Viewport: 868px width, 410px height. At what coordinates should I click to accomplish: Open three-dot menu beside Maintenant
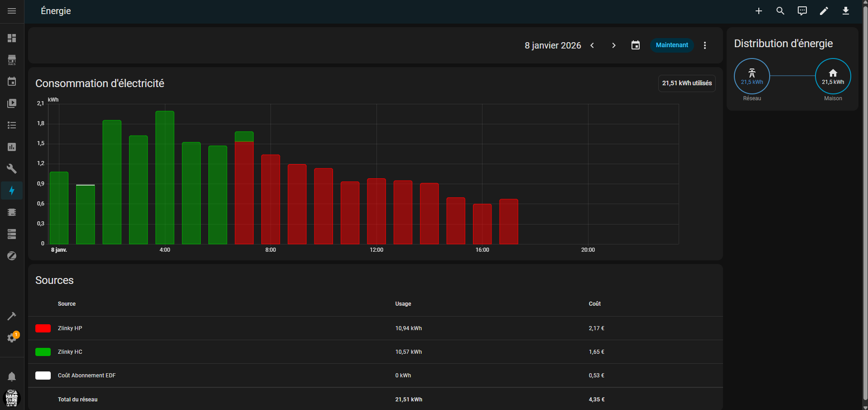704,45
